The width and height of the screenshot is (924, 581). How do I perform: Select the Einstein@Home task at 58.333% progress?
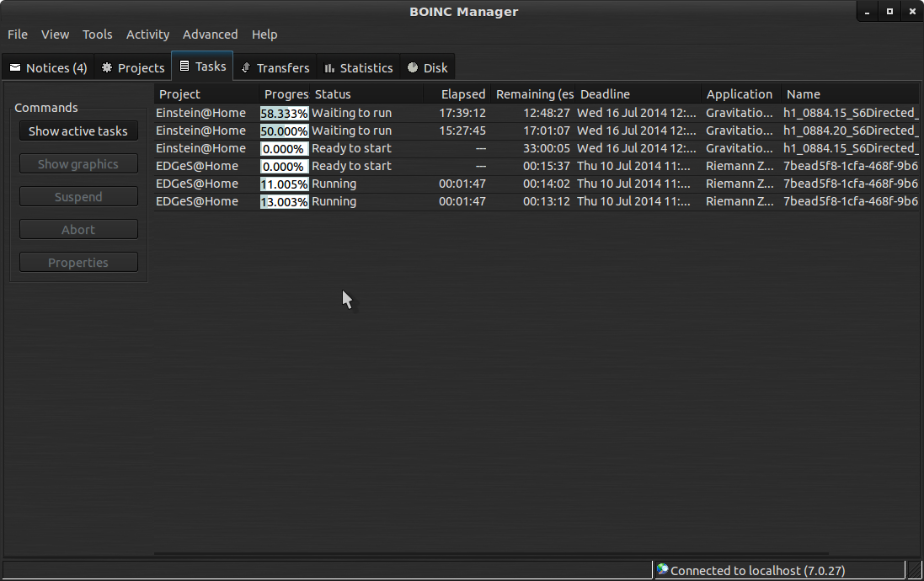tap(201, 113)
